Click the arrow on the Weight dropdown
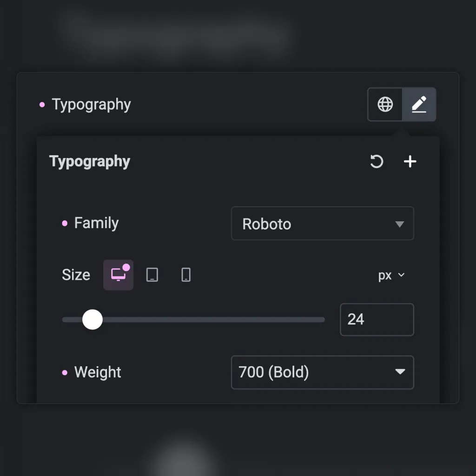Image resolution: width=476 pixels, height=476 pixels. 400,371
